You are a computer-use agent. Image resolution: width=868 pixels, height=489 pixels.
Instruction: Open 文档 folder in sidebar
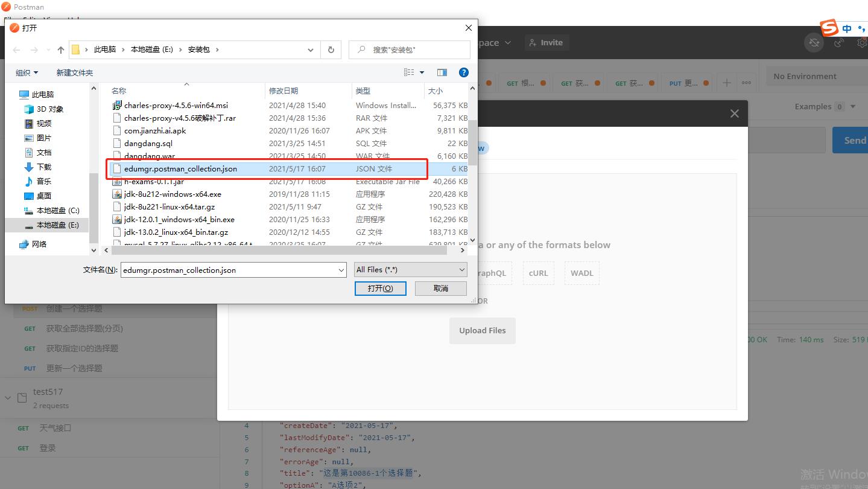38,152
